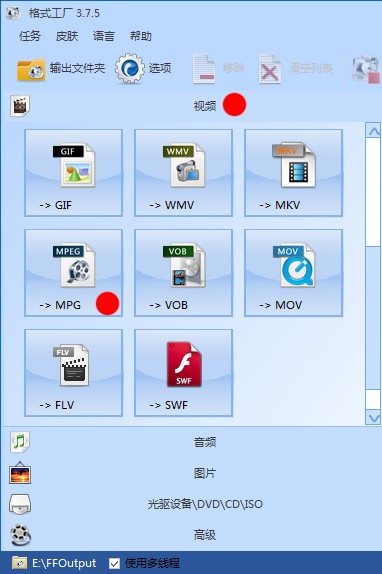Choose the -> GIF conversion tile
The width and height of the screenshot is (382, 574).
pos(74,173)
